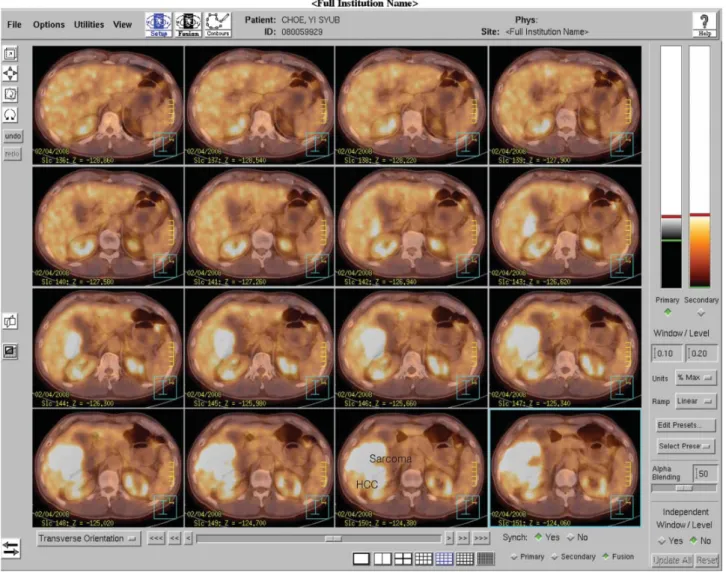
Task: Click the Level value field showing 0.20
Action: (701, 353)
